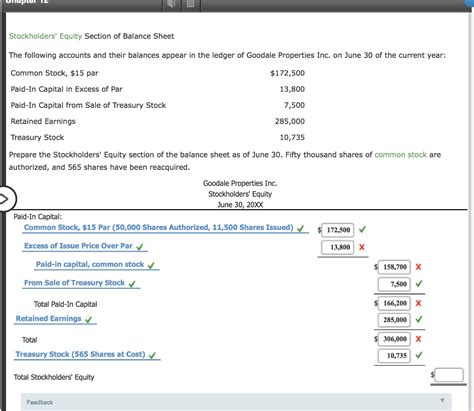Click the 158,700 input field
Viewport: 474px width, 411px height.
[394, 267]
